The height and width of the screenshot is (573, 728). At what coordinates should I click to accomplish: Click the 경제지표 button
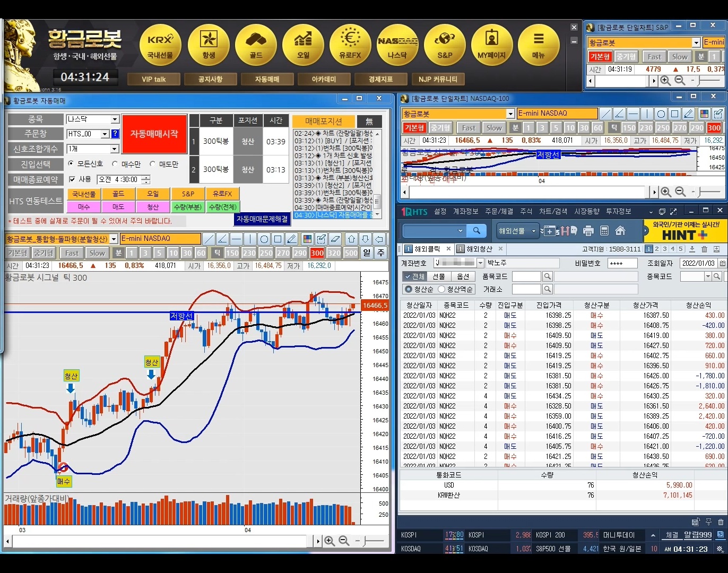[380, 79]
